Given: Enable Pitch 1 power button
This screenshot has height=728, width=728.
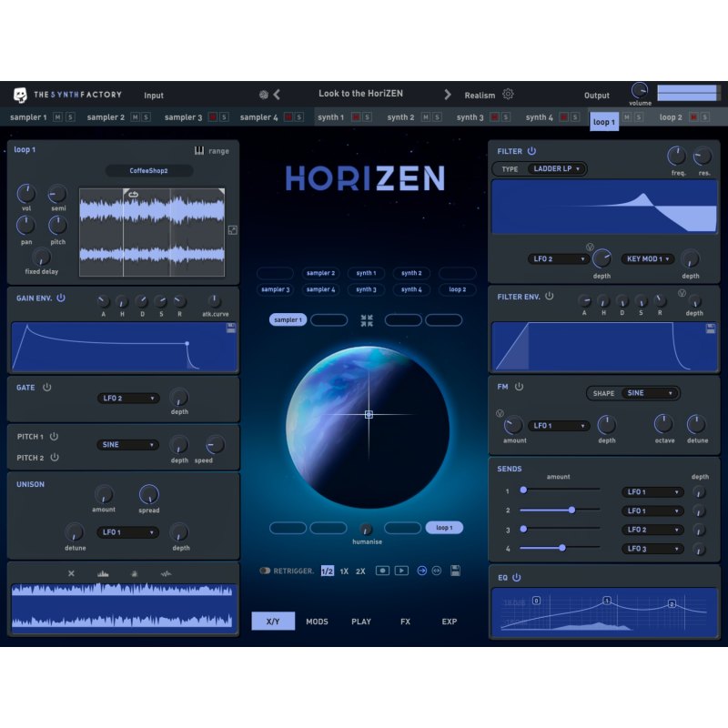Looking at the screenshot, I should coord(54,436).
